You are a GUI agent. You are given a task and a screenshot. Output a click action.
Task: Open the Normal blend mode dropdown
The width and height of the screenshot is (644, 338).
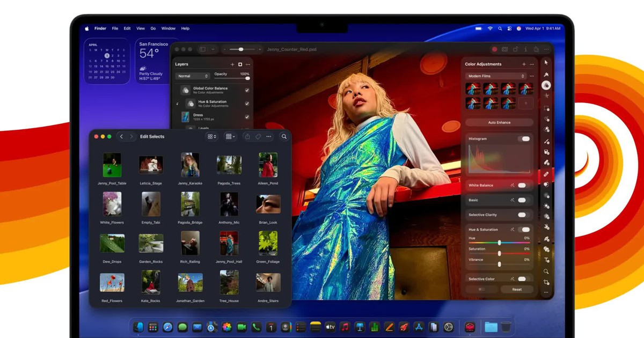(x=192, y=76)
